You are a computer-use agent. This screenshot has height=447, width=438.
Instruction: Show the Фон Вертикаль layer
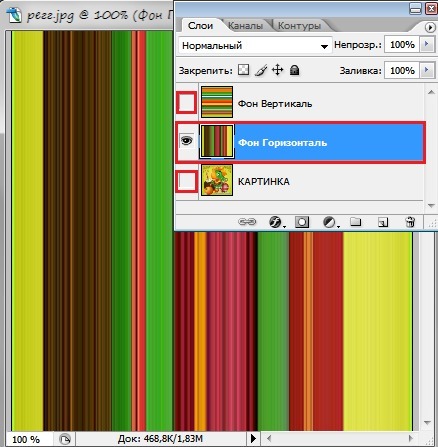pos(186,103)
